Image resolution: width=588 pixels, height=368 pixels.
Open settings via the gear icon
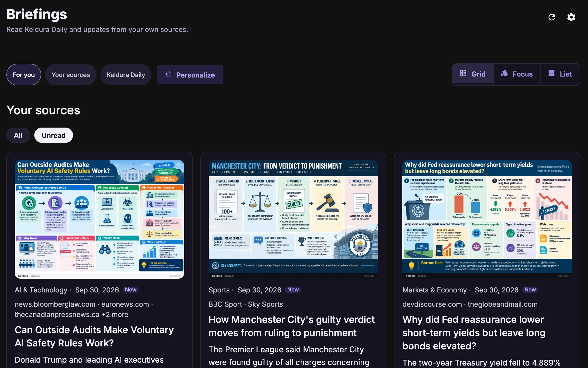[571, 17]
